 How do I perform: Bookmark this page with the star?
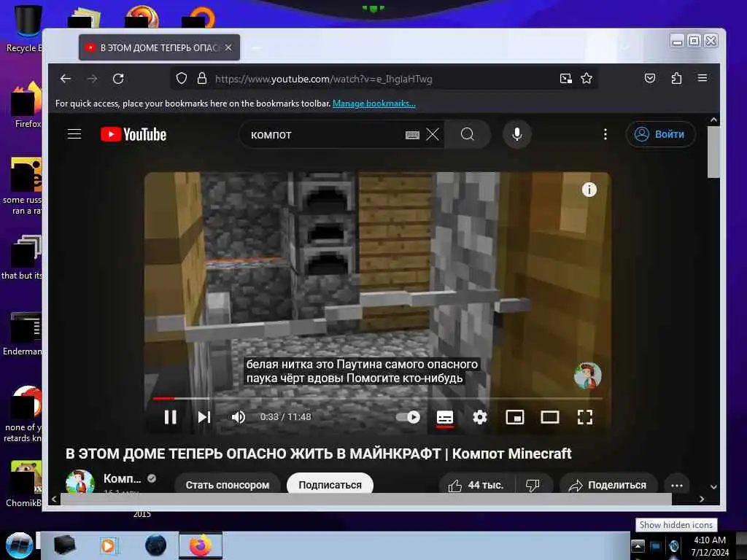click(x=587, y=79)
